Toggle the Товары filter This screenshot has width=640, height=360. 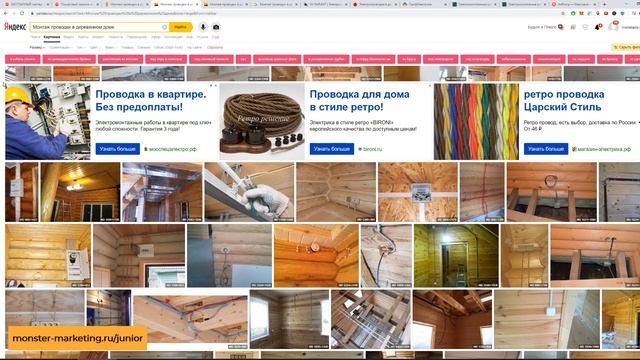tap(127, 47)
